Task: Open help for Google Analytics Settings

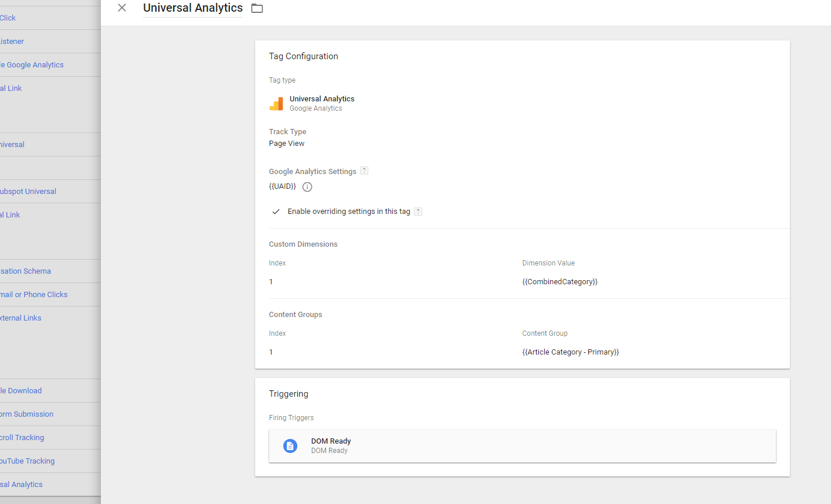Action: click(x=364, y=171)
